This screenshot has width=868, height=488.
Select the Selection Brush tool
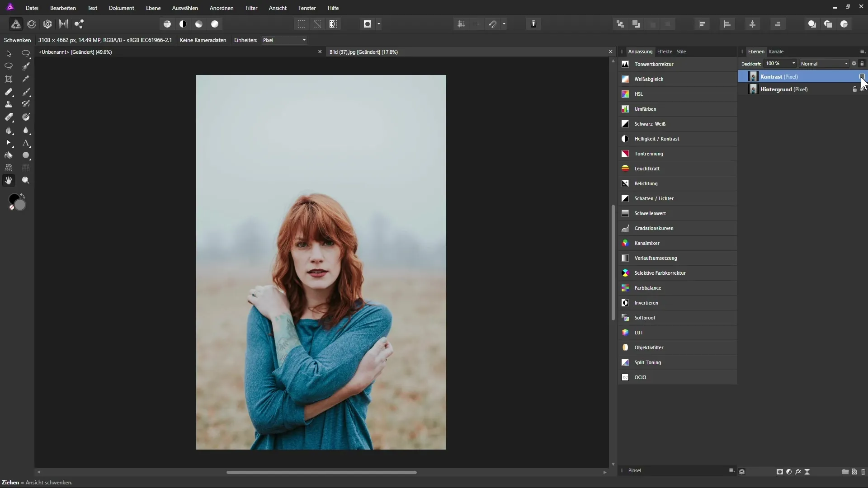[26, 66]
